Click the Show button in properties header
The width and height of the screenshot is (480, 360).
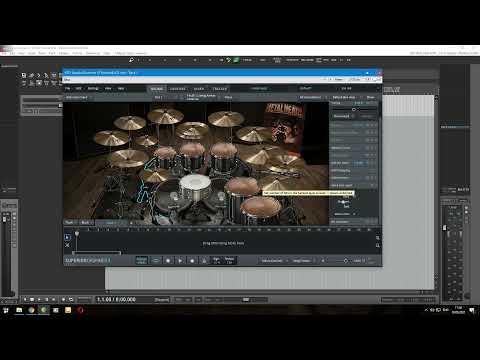[370, 97]
